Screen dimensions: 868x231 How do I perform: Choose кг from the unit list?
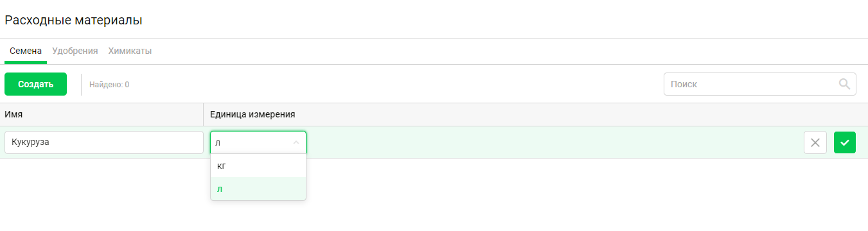pyautogui.click(x=258, y=166)
